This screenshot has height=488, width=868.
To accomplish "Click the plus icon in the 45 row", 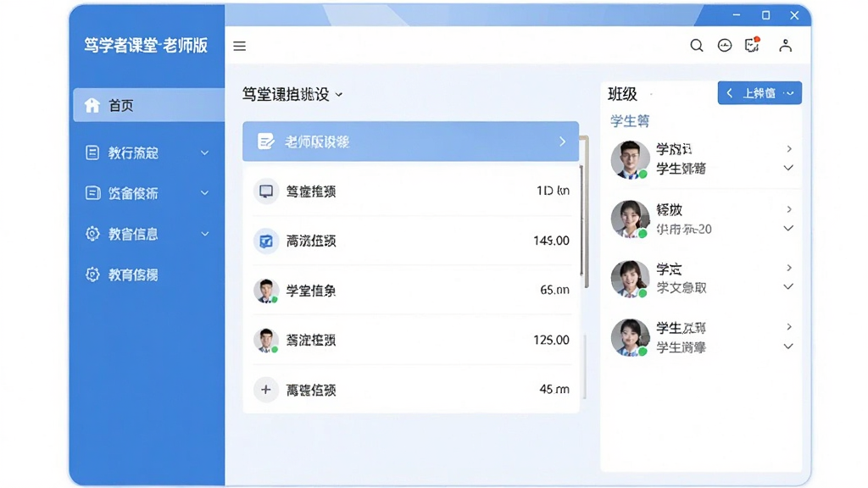I will (265, 390).
